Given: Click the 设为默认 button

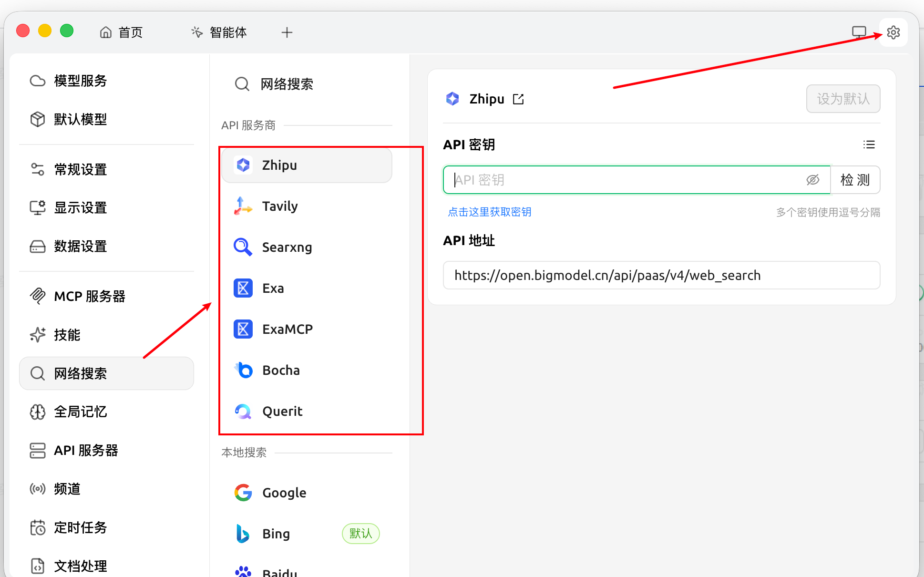Looking at the screenshot, I should (x=843, y=99).
